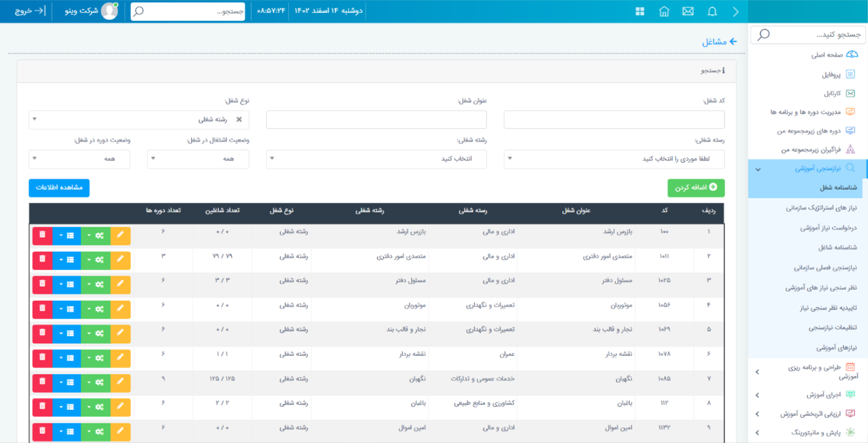Screen dimensions: 868x443
Task: Open the رشته شغلی انتخاب کنید dropdown
Action: point(377,159)
